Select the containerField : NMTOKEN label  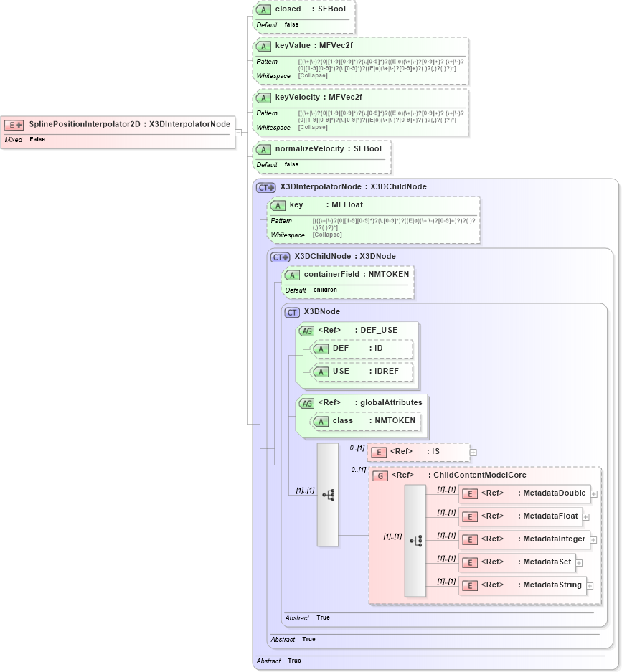pyautogui.click(x=357, y=274)
